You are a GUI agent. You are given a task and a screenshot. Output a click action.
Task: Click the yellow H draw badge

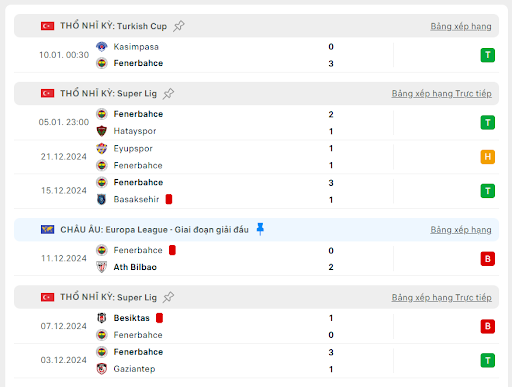(x=488, y=157)
